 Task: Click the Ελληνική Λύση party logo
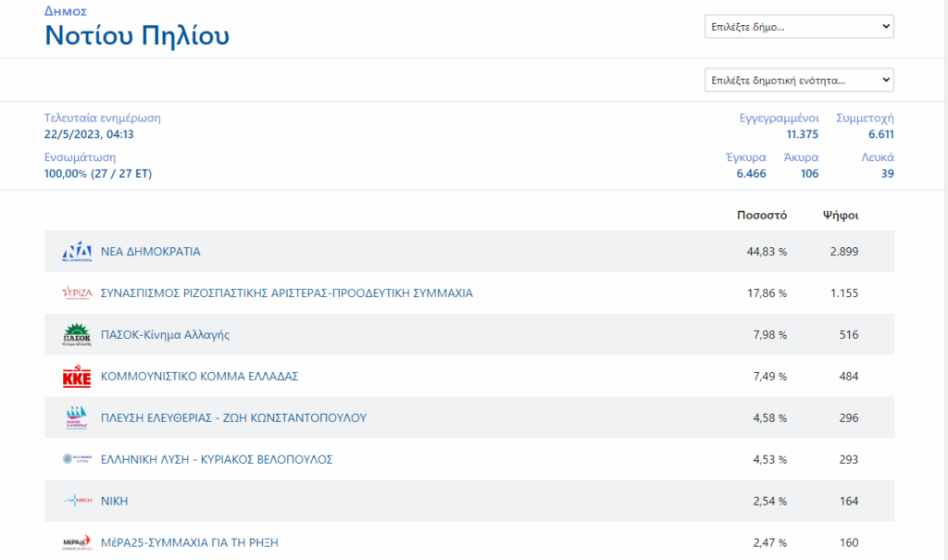76,459
